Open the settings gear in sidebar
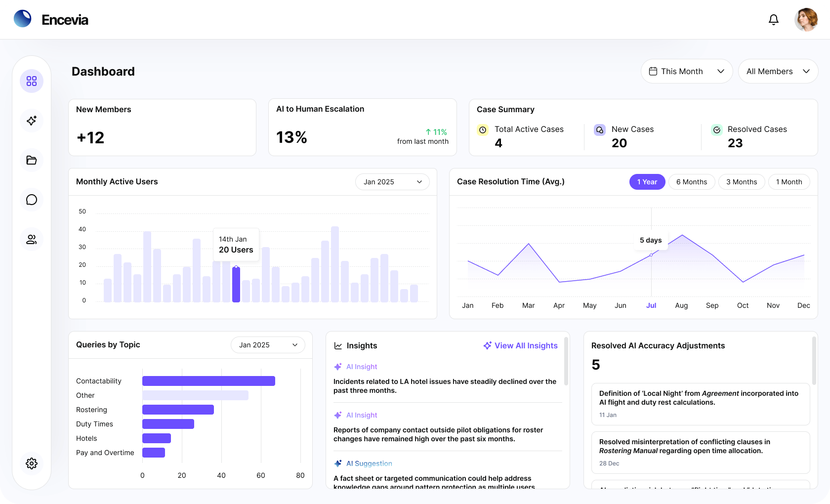The width and height of the screenshot is (830, 504). pyautogui.click(x=32, y=463)
